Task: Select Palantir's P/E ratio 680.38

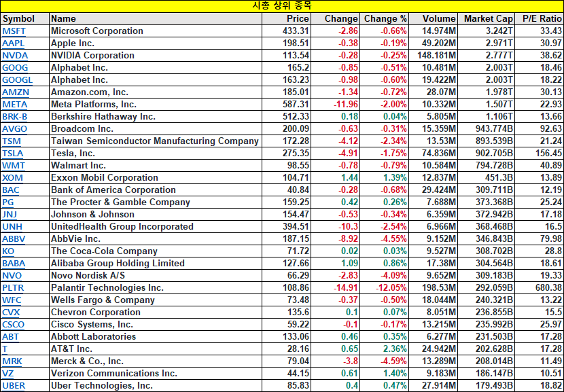Action: (540, 287)
